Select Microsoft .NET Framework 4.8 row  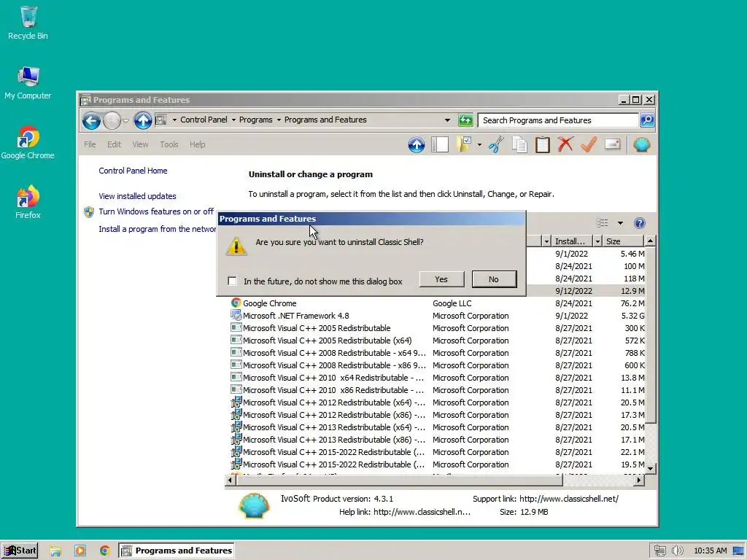[436, 316]
